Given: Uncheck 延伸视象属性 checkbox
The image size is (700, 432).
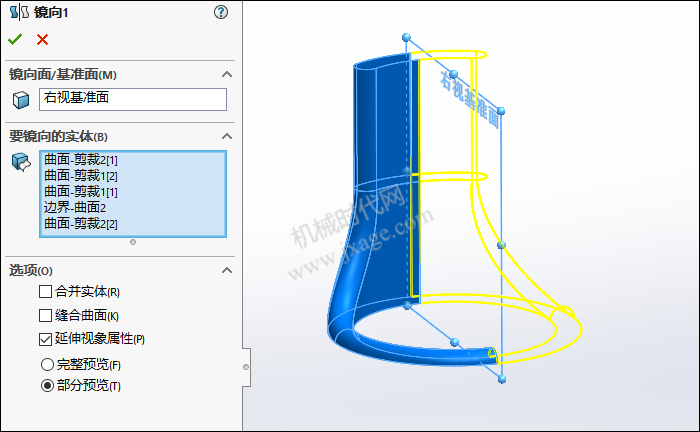Looking at the screenshot, I should pos(46,339).
